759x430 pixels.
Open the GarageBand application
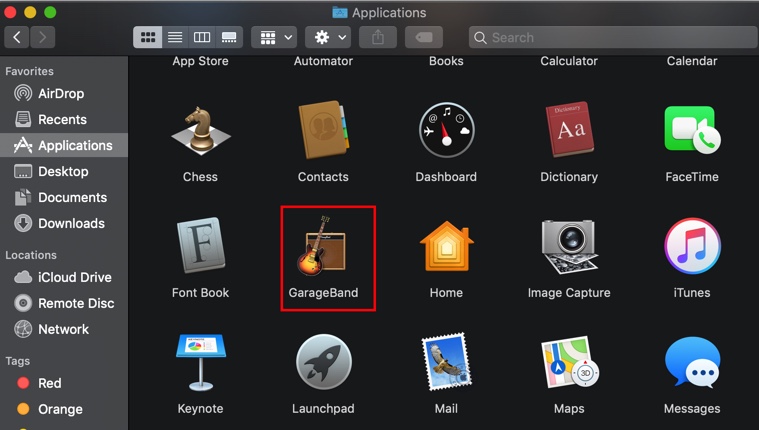(323, 247)
